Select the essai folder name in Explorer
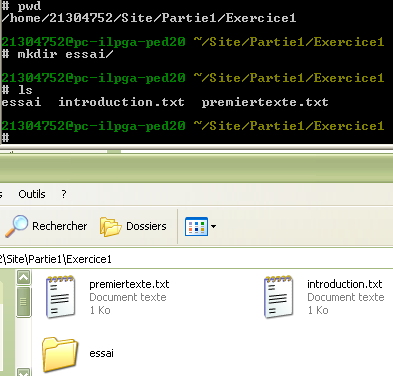 pyautogui.click(x=101, y=353)
